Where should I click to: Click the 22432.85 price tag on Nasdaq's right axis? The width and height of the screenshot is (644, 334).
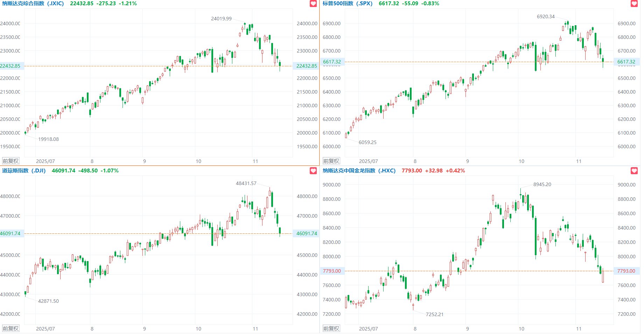pyautogui.click(x=307, y=66)
